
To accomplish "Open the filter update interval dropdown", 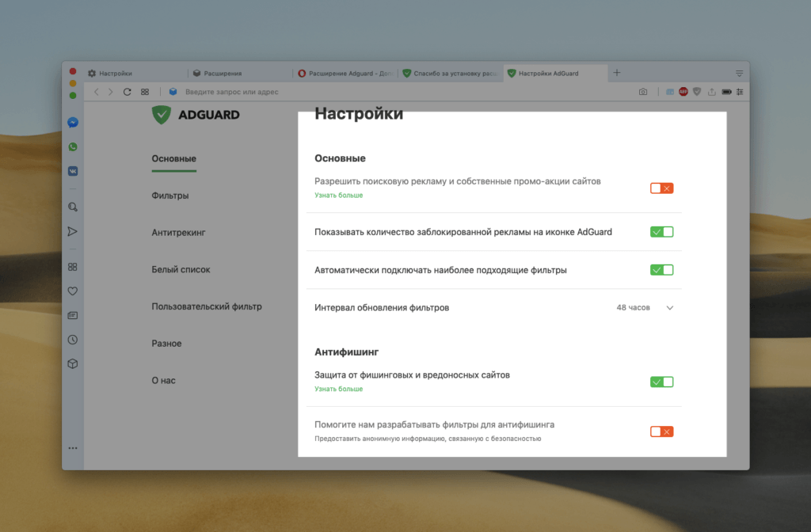I will [645, 308].
